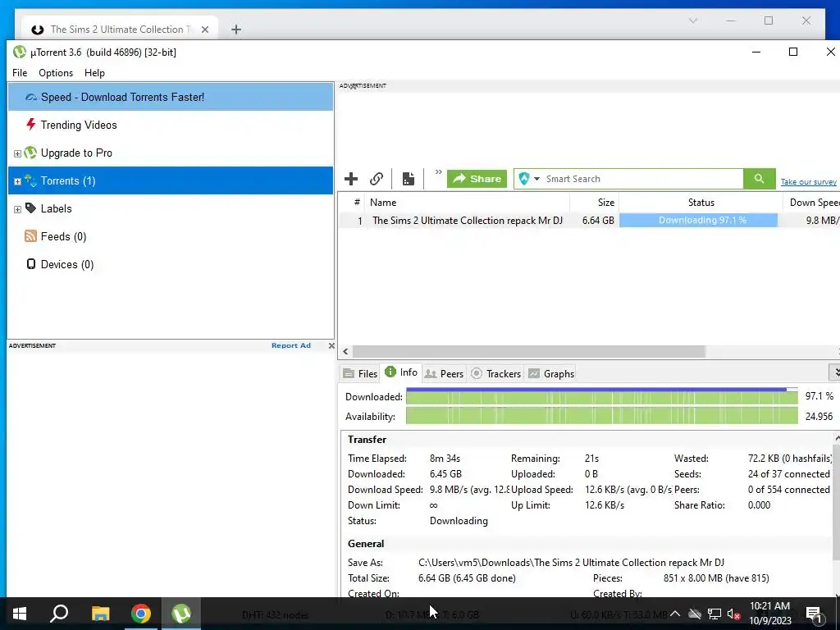
Task: Click the Downloaded pieces progress bar
Action: click(601, 396)
